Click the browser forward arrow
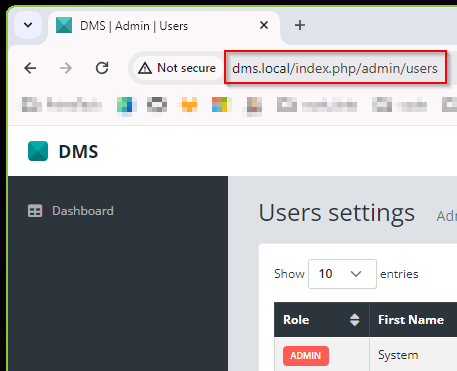Image resolution: width=457 pixels, height=371 pixels. (x=66, y=68)
